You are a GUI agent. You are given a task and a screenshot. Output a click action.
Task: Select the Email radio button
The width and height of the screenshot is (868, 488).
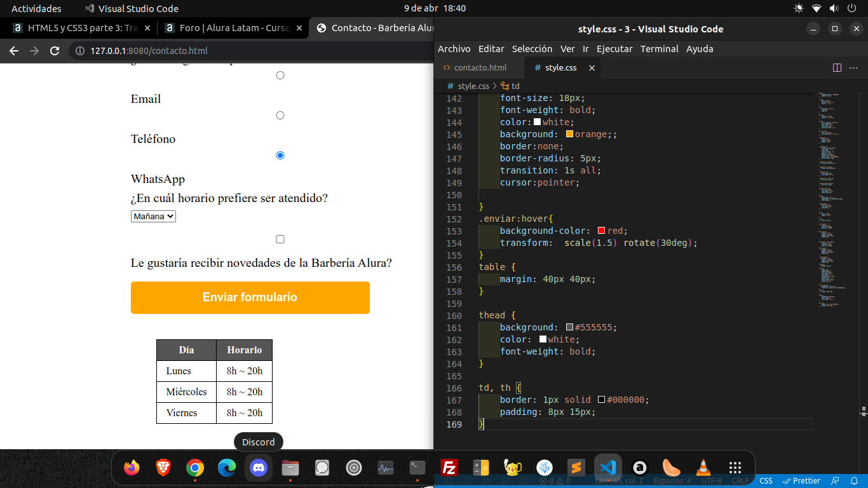click(x=280, y=75)
